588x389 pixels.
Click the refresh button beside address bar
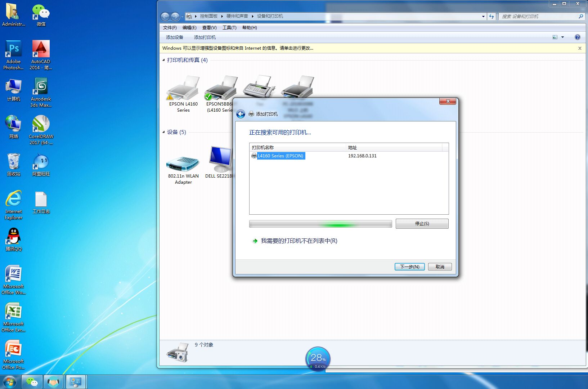[x=492, y=17]
